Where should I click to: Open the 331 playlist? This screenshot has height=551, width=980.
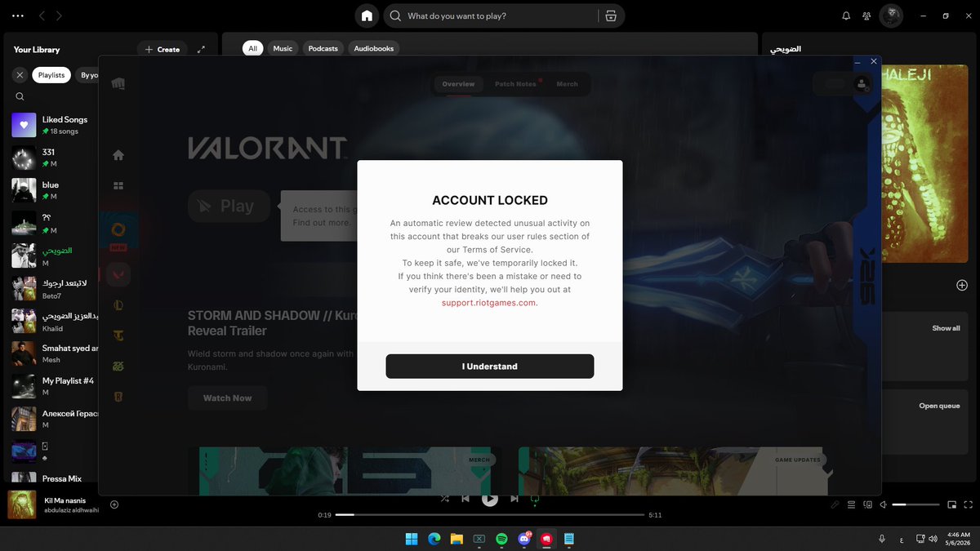(x=56, y=158)
